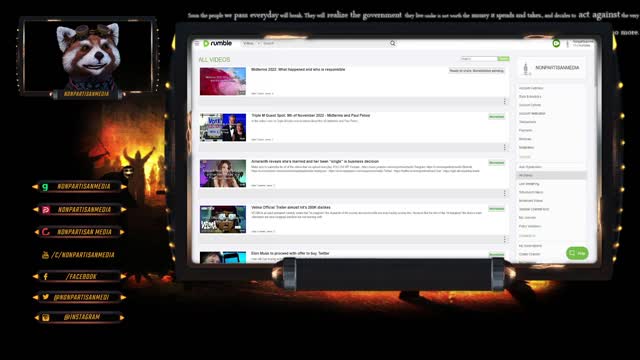
Task: Open the Elon Musk to proceed video title
Action: (x=290, y=253)
